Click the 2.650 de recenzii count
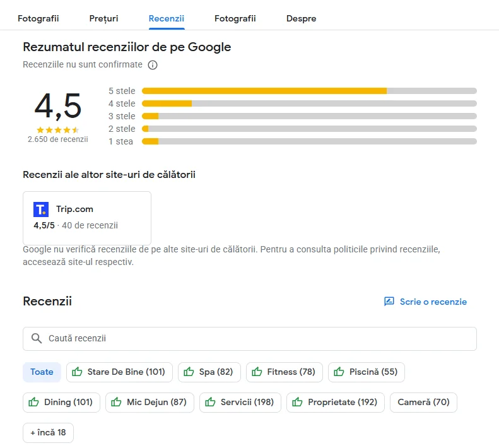This screenshot has width=499, height=448. pos(57,139)
